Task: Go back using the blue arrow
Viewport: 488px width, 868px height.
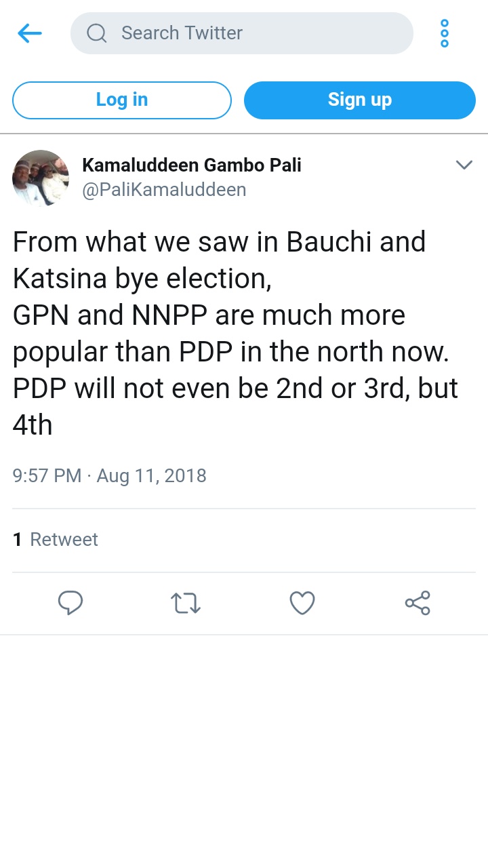Action: pyautogui.click(x=30, y=33)
